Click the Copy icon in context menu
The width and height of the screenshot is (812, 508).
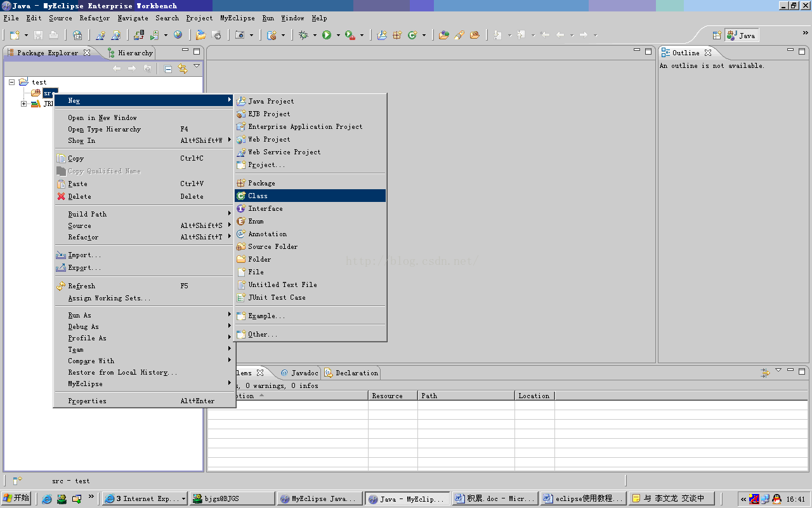pos(61,158)
